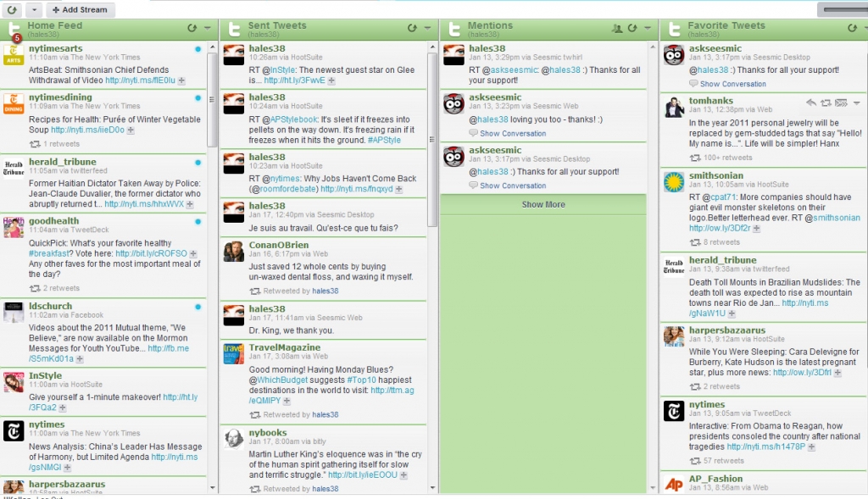Open the Sent Tweets stream options dropdown
The width and height of the screenshot is (868, 499).
click(x=427, y=29)
